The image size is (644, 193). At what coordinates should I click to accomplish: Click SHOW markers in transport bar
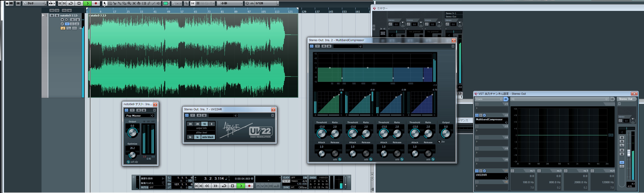click(313, 178)
